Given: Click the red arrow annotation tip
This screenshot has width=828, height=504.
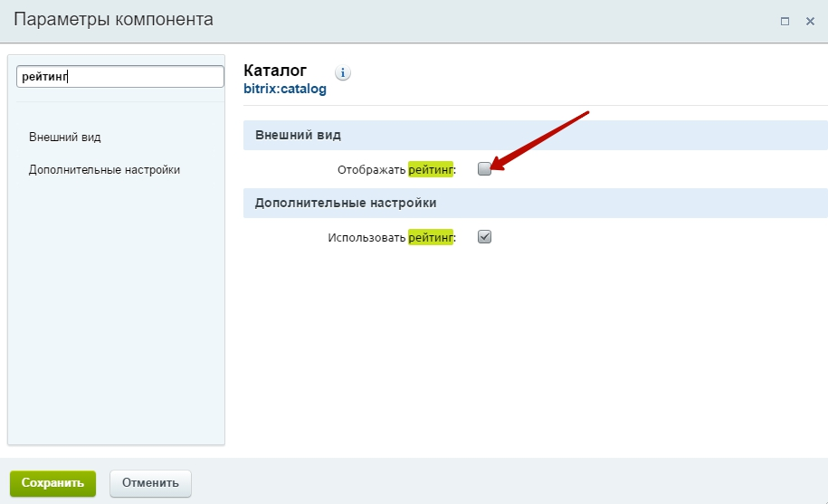Looking at the screenshot, I should (x=495, y=166).
